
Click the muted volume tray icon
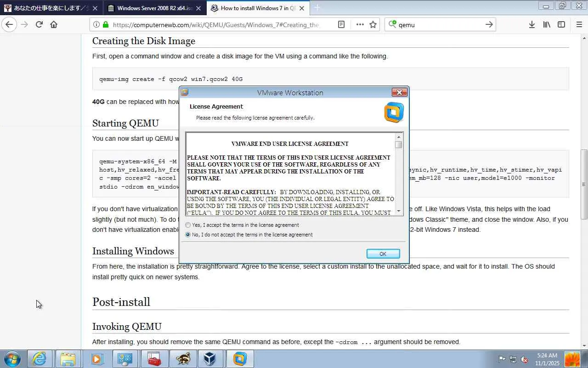pyautogui.click(x=524, y=359)
